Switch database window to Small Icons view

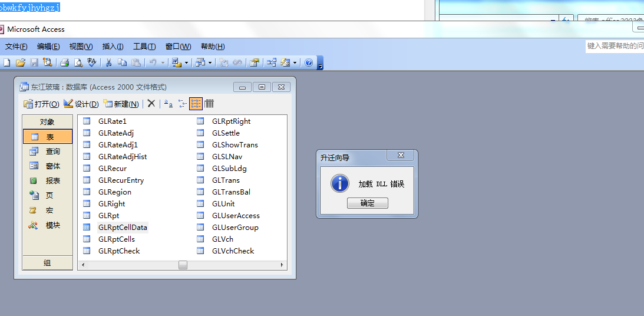click(x=182, y=104)
